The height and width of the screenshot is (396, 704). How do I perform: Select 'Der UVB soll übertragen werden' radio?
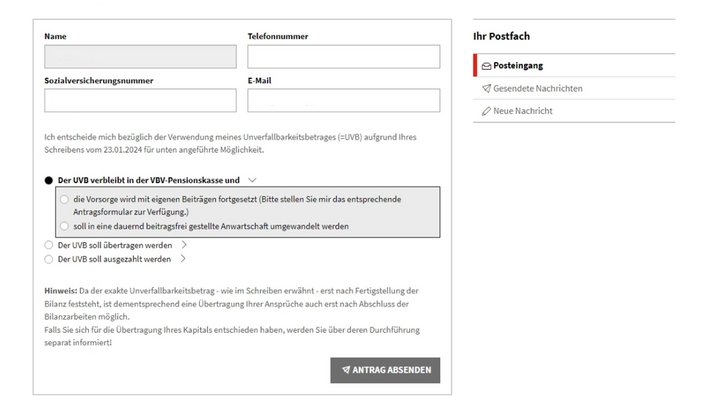pyautogui.click(x=48, y=245)
